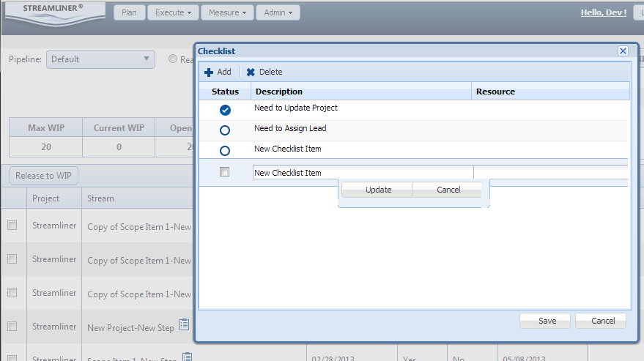Open the Pipeline Default dropdown
644x361 pixels.
(x=100, y=59)
